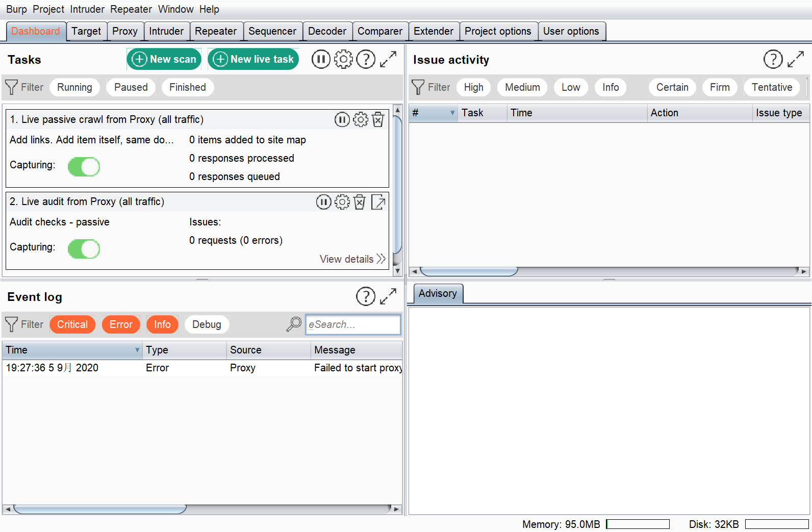Toggle Capturing for Live audit task
This screenshot has height=532, width=812.
(x=84, y=249)
